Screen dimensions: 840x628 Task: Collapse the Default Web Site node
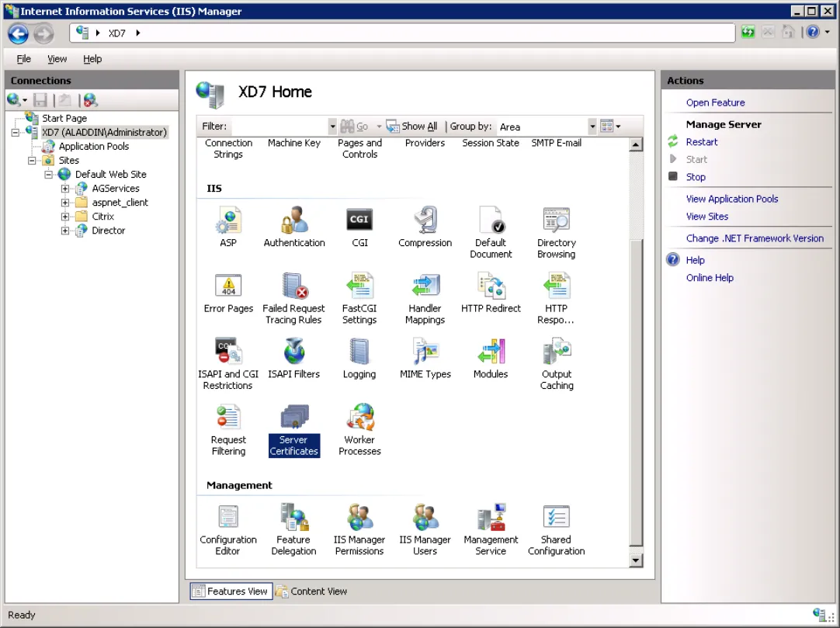48,175
